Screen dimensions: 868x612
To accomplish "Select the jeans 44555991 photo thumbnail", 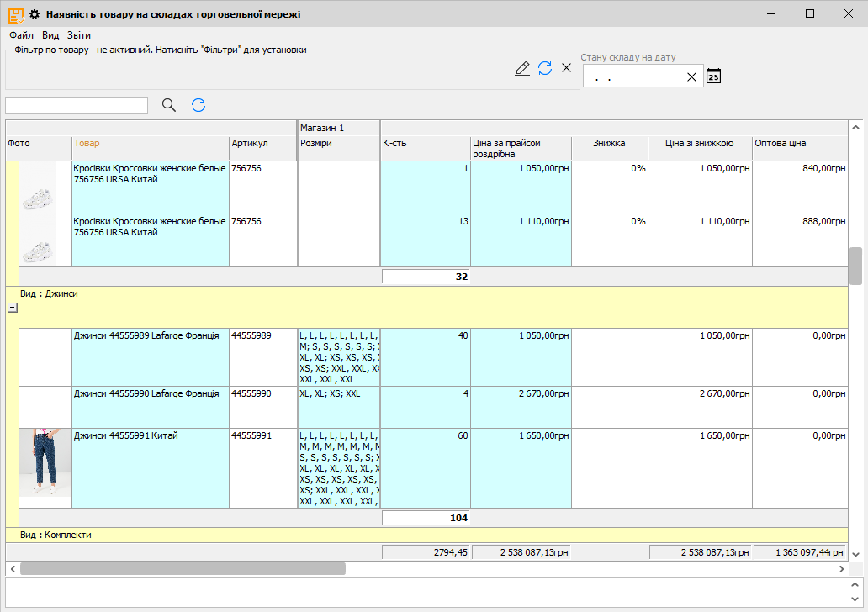I will 45,462.
